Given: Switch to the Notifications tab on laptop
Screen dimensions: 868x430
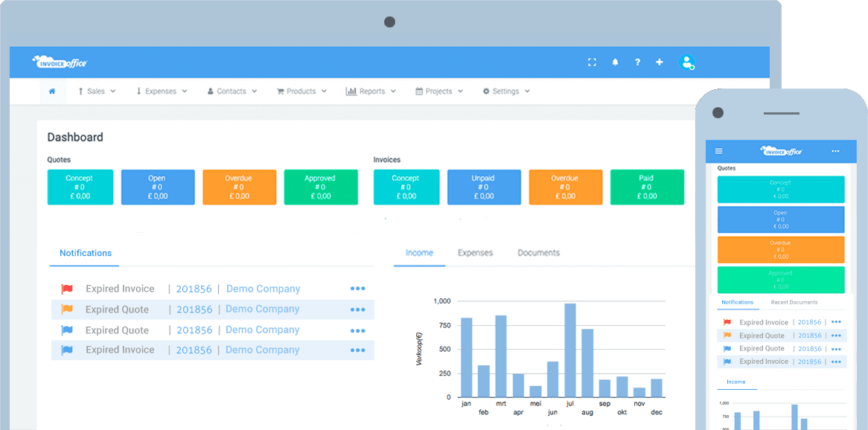Looking at the screenshot, I should click(x=86, y=253).
